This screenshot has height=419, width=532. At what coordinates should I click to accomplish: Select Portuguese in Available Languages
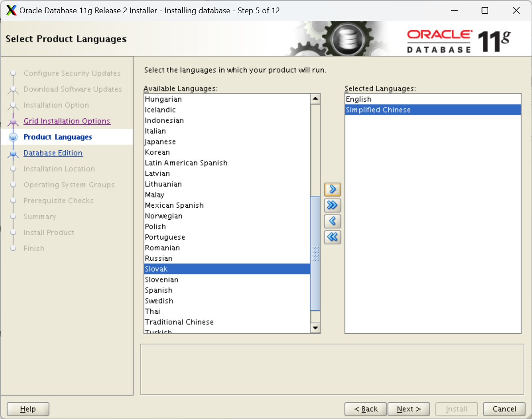click(x=227, y=237)
